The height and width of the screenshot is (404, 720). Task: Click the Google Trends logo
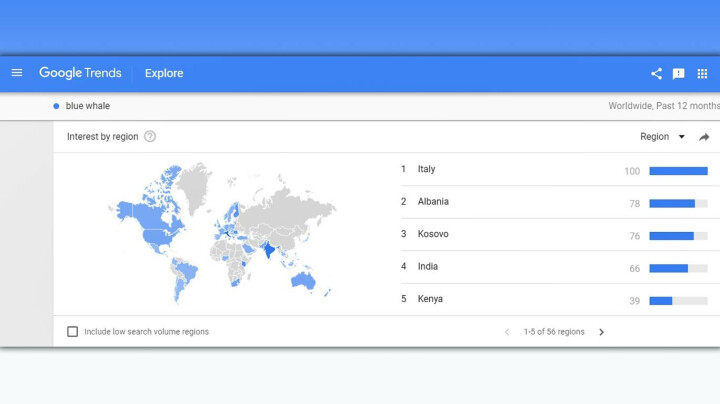tap(80, 73)
